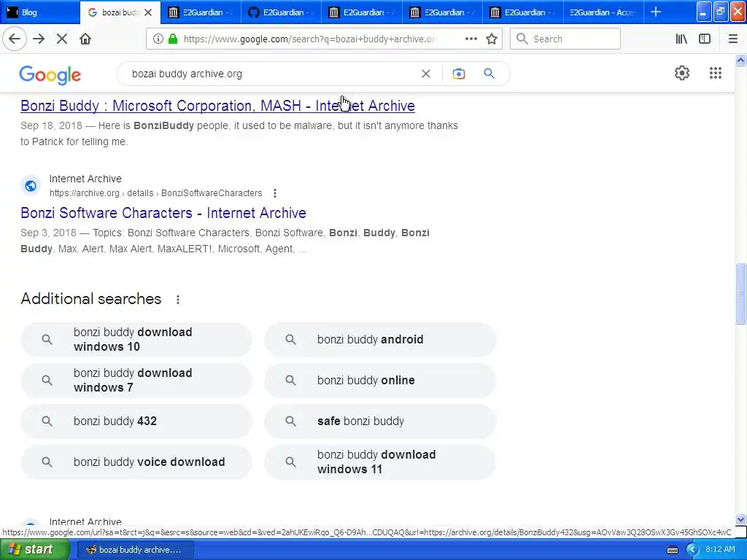Search bonzi buddy voice download suggestion
This screenshot has width=747, height=560.
tap(136, 462)
